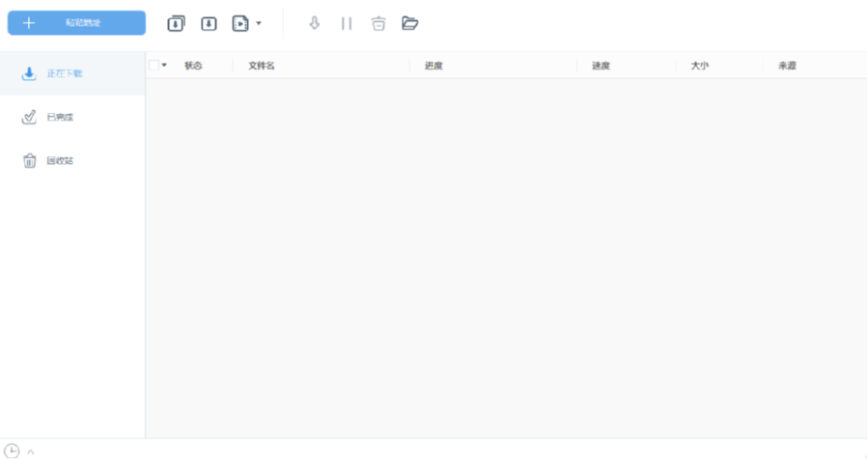Expand the arrow beside select-all checkbox
The image size is (868, 469).
[164, 66]
